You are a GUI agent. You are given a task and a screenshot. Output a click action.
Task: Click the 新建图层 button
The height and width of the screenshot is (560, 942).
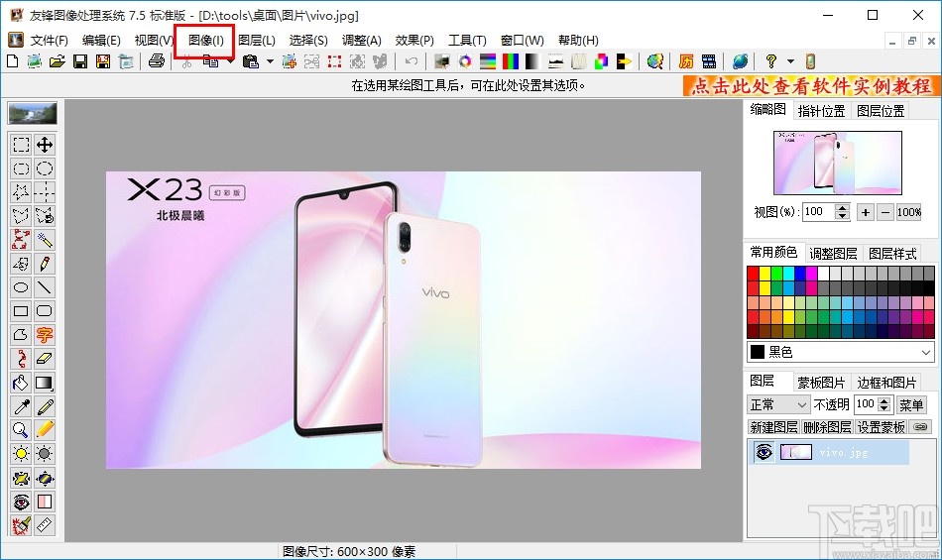coord(773,427)
